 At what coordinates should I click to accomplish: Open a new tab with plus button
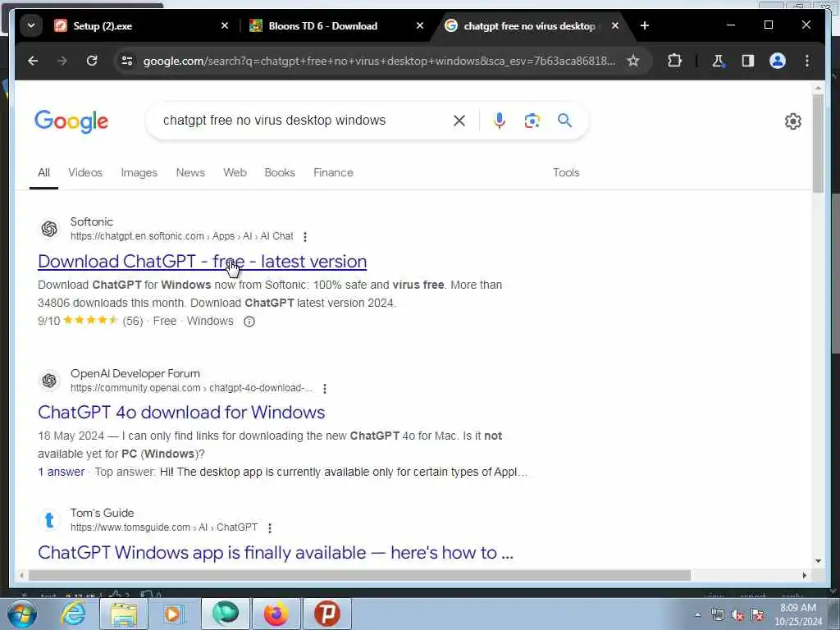click(x=645, y=25)
